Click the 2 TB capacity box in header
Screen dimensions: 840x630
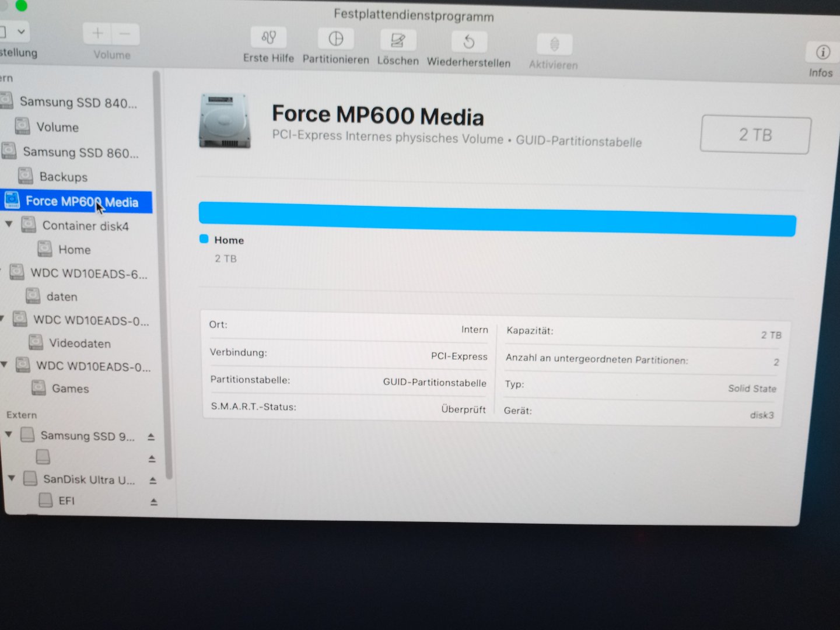pyautogui.click(x=755, y=135)
